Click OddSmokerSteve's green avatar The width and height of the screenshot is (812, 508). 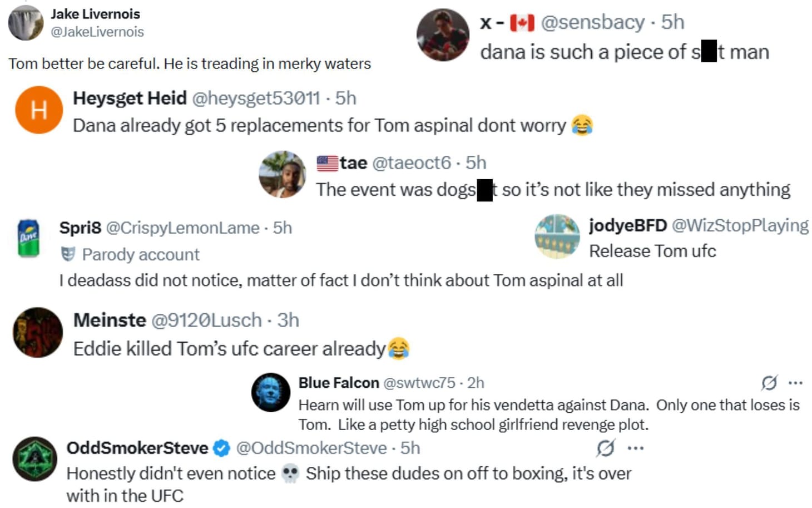pyautogui.click(x=35, y=459)
